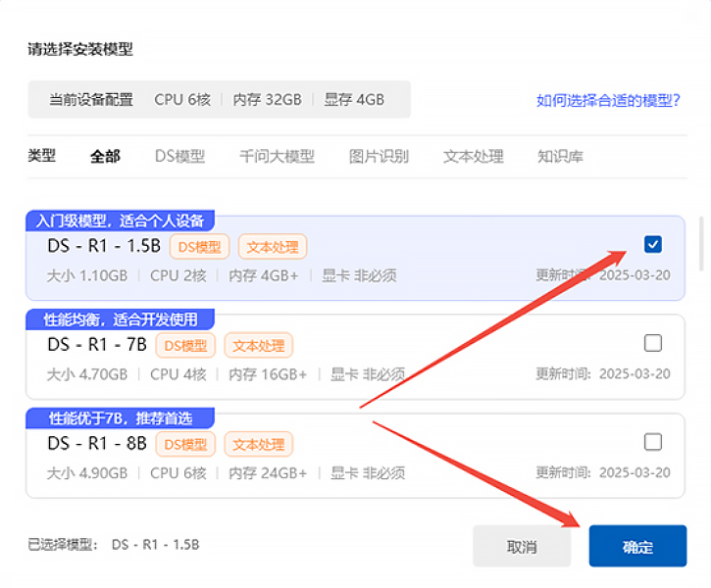Click the model list vertical scrollbar
This screenshot has height=588, width=711.
[x=701, y=243]
